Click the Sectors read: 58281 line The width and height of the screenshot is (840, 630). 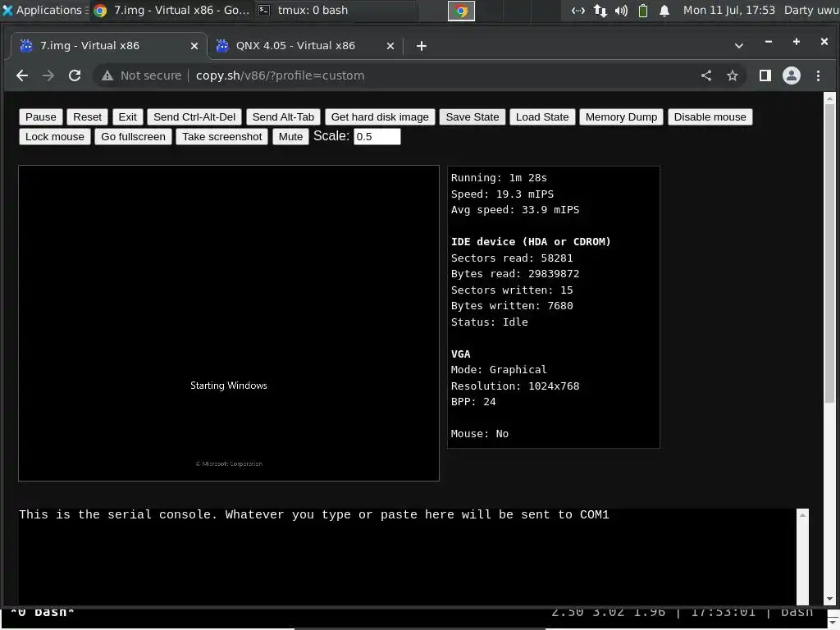pos(512,258)
